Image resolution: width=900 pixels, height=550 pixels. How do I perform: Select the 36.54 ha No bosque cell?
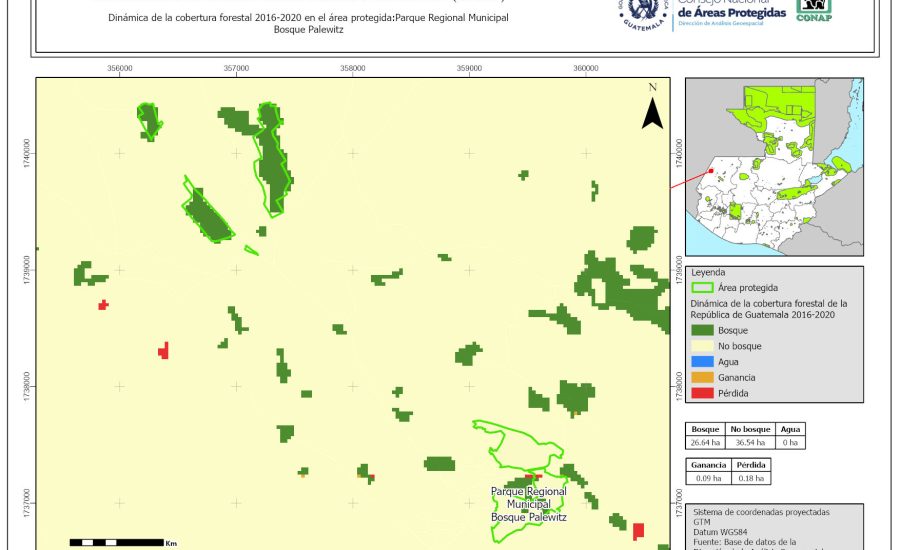pos(747,442)
